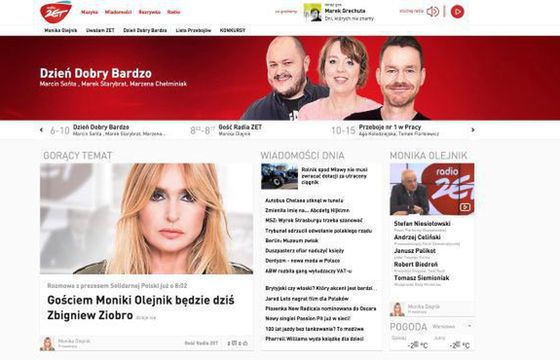This screenshot has height=360, width=560.
Task: Select the 10-15 Przeboje nr 1 w Pracy slot
Action: [x=385, y=130]
